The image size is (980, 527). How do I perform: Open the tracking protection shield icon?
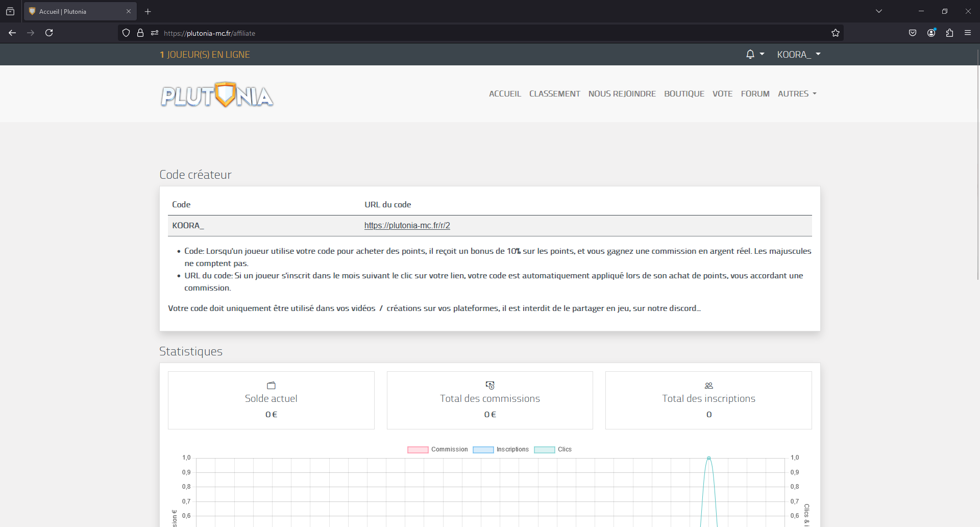pyautogui.click(x=126, y=33)
